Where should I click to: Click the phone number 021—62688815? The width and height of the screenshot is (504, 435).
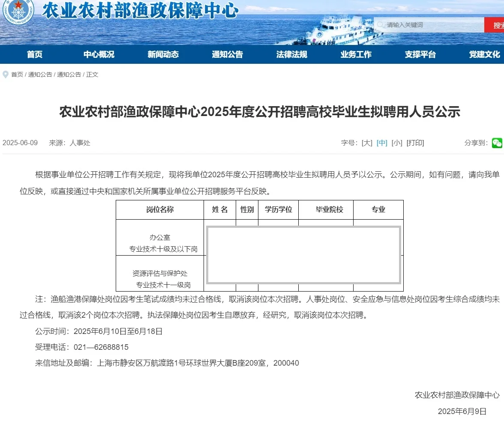[x=101, y=347]
